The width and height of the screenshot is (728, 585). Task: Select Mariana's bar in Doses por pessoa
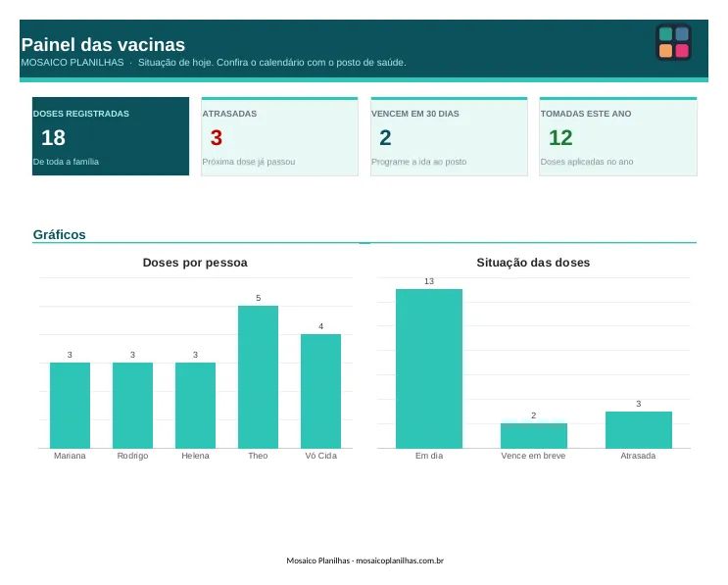71,406
